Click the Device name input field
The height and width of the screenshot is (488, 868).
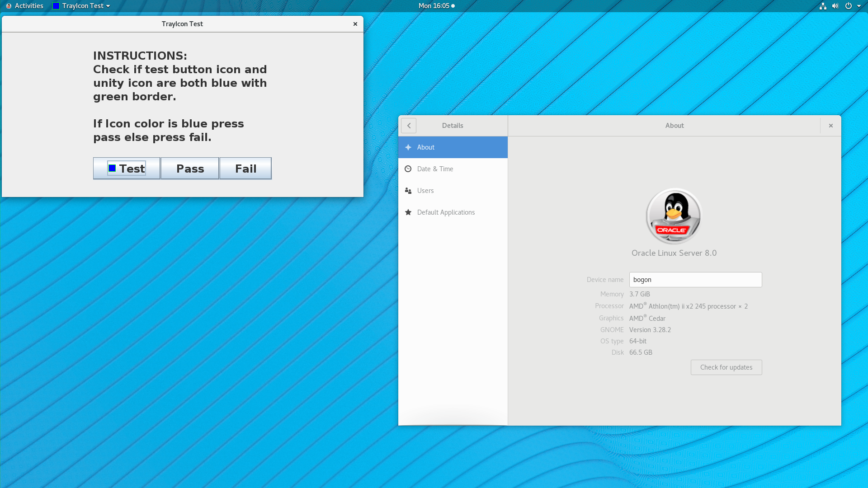coord(695,280)
